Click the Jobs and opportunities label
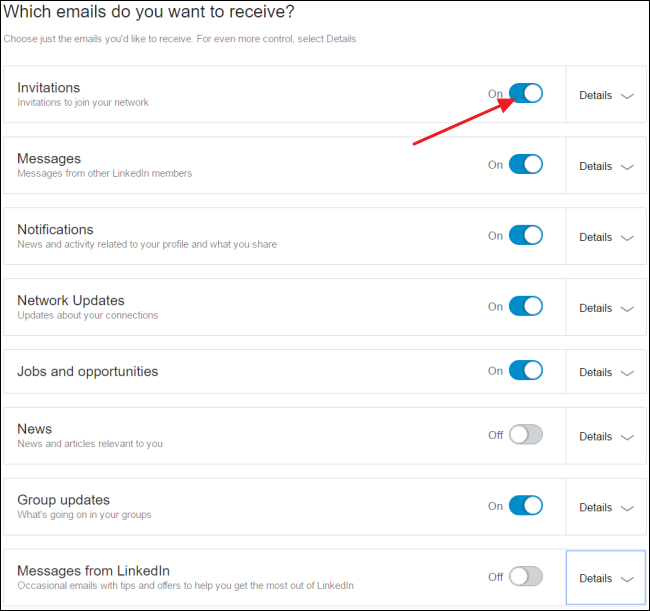Image resolution: width=650 pixels, height=611 pixels. 88,371
